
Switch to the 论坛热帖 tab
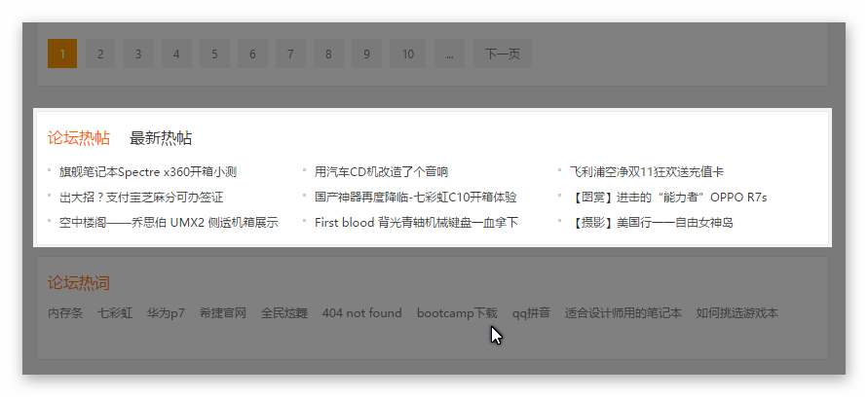[79, 138]
